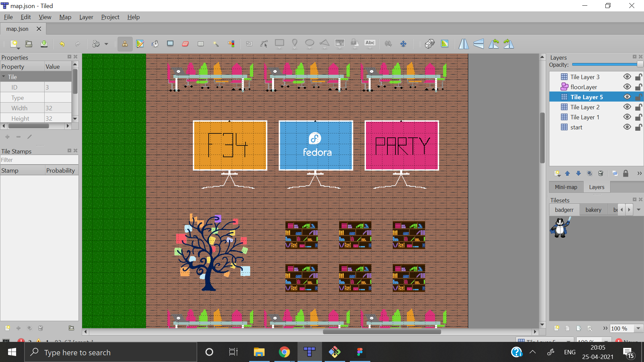Duplicate the selected layer
Screen dimensions: 644x362
[x=590, y=173]
